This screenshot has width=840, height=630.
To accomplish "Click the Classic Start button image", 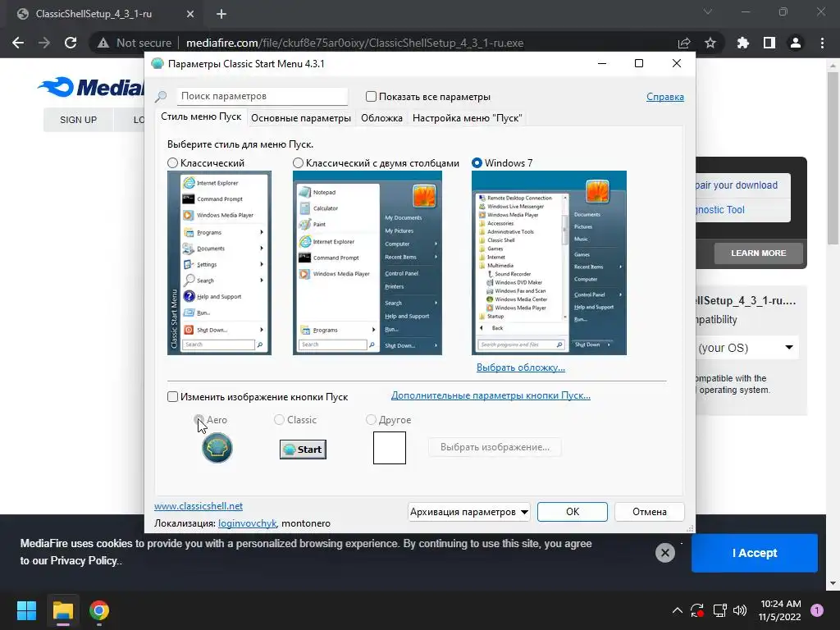I will [304, 450].
